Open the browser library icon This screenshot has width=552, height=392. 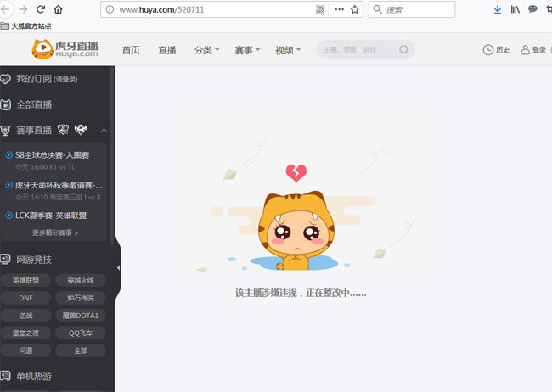[x=515, y=9]
